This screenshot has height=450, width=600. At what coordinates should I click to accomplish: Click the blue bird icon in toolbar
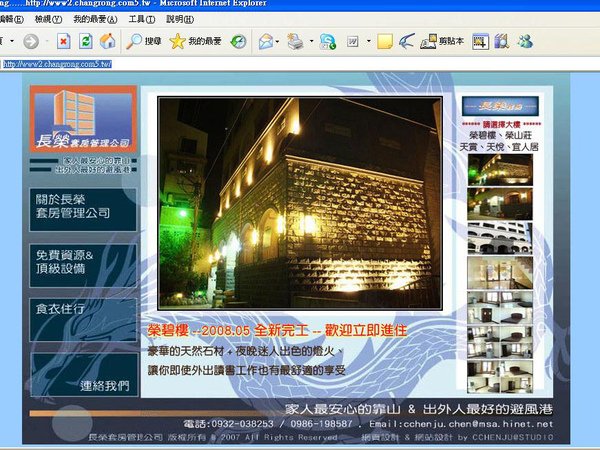[x=406, y=41]
